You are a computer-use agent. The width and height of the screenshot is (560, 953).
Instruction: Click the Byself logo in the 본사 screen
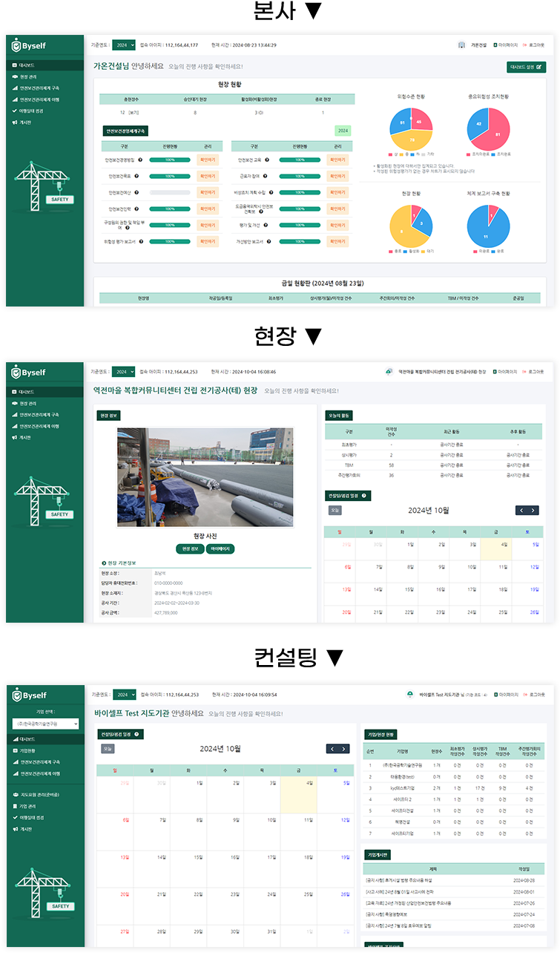click(29, 45)
